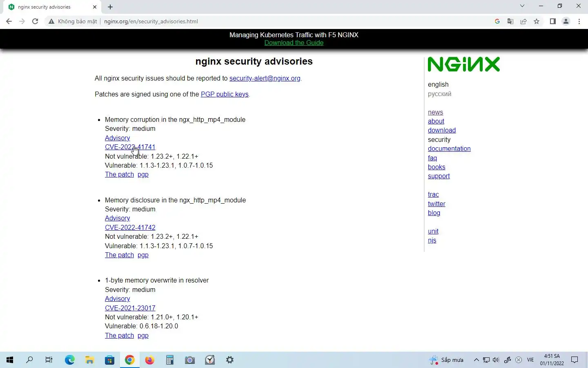This screenshot has width=588, height=368.
Task: Open The patch link for memory disclosure issue
Action: coord(119,255)
